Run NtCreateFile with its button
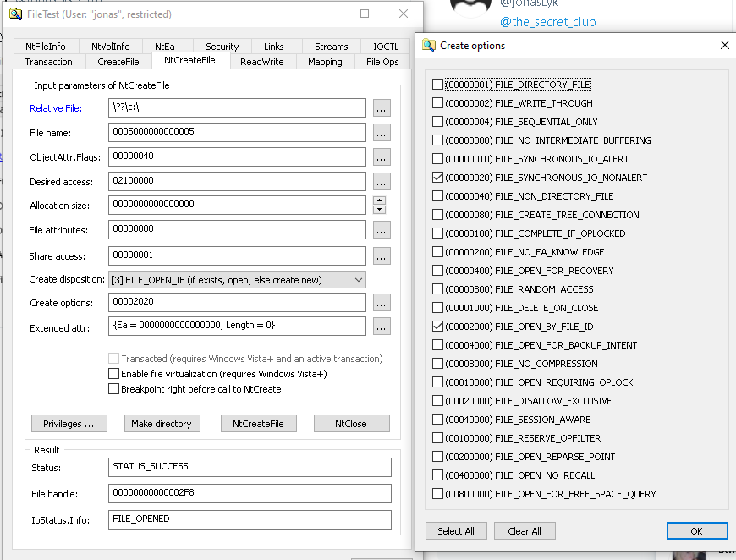This screenshot has width=736, height=560. point(258,424)
